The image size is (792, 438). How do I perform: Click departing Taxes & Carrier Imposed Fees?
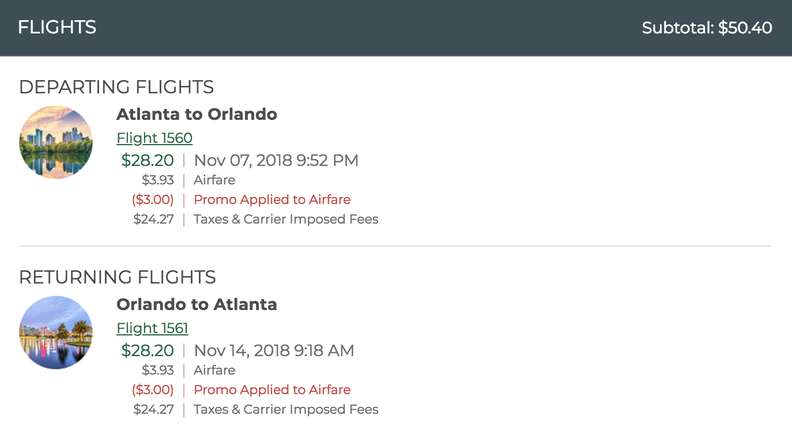point(286,219)
